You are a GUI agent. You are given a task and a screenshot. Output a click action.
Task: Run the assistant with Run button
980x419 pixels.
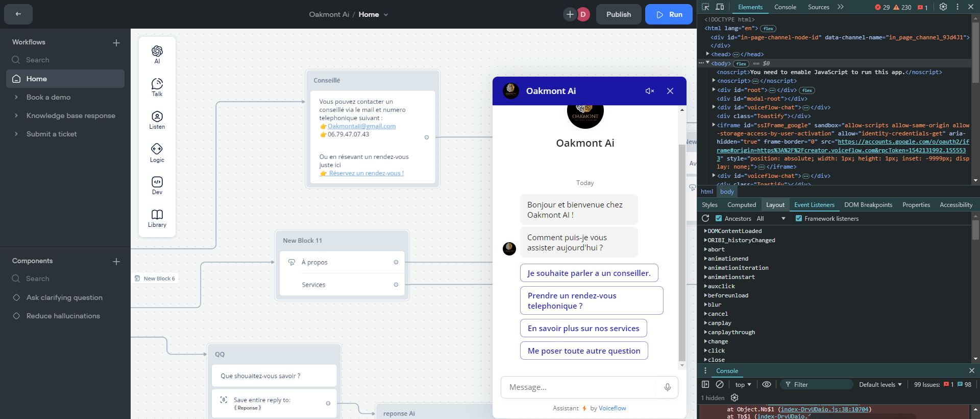pos(669,14)
